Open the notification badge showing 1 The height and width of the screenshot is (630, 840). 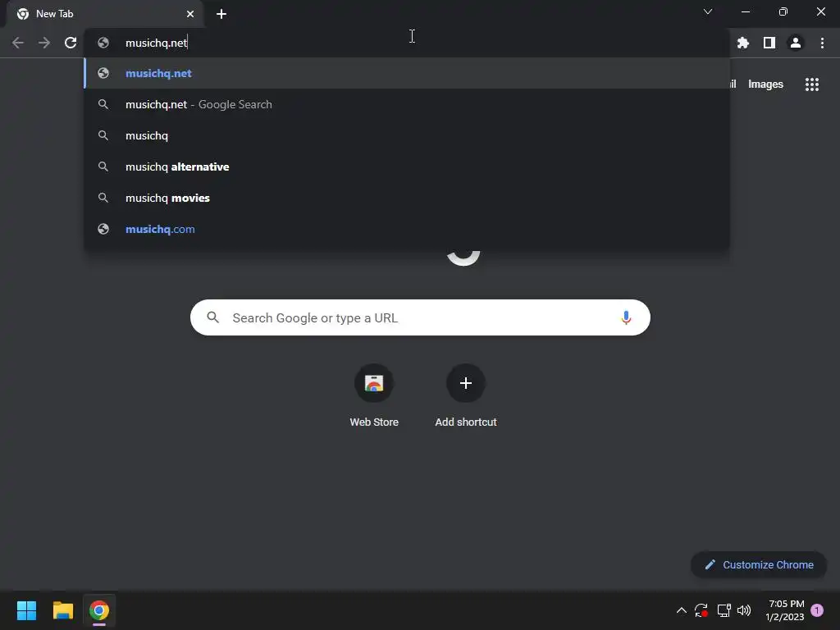pos(817,610)
